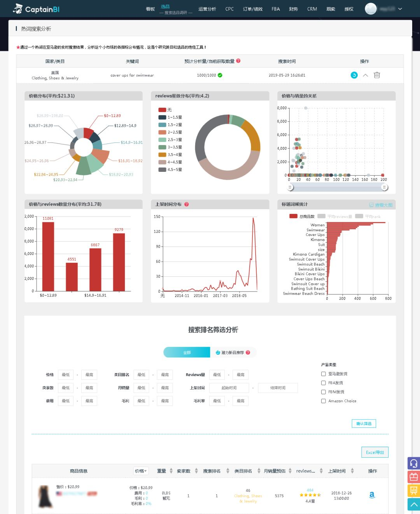Expand the user account dropdown arrow
This screenshot has width=420, height=514.
tap(400, 9)
